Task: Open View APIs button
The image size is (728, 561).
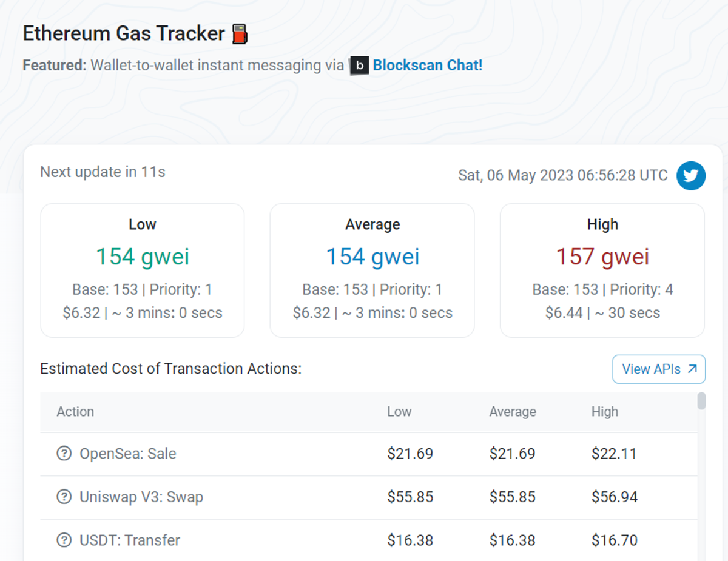Action: tap(659, 369)
